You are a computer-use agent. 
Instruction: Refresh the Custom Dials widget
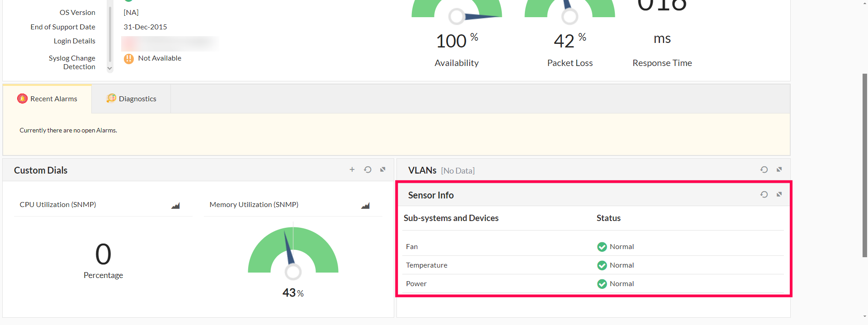click(368, 170)
